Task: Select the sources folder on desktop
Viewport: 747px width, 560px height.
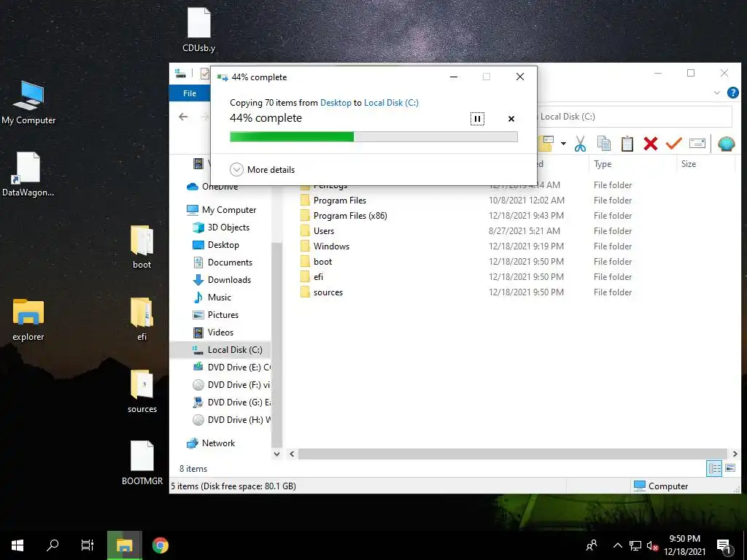Action: pos(142,392)
